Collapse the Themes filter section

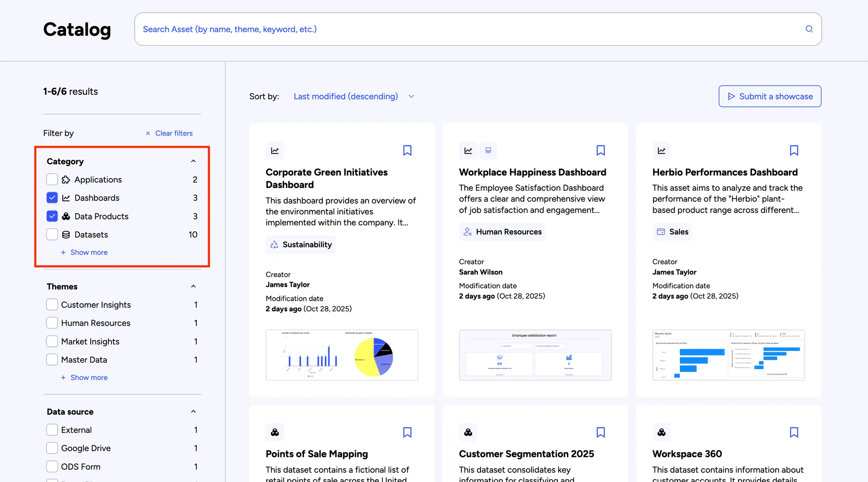coord(193,287)
